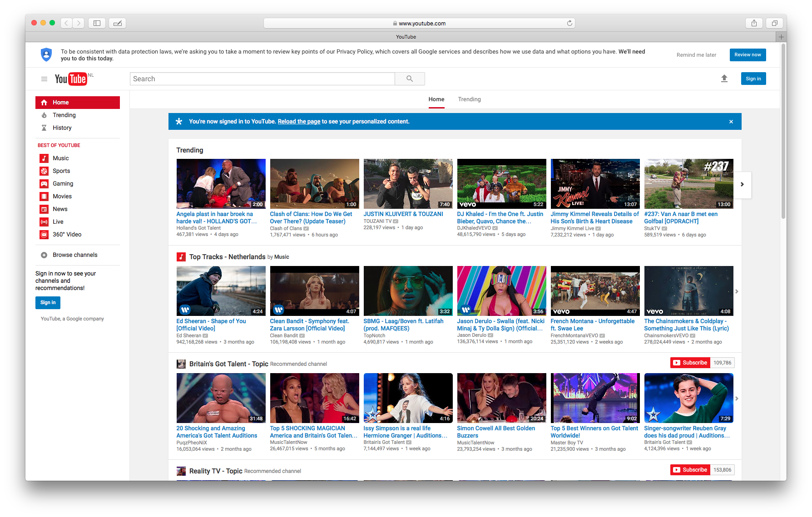This screenshot has width=812, height=517.
Task: Click the sidebar Sign in button
Action: (x=48, y=303)
